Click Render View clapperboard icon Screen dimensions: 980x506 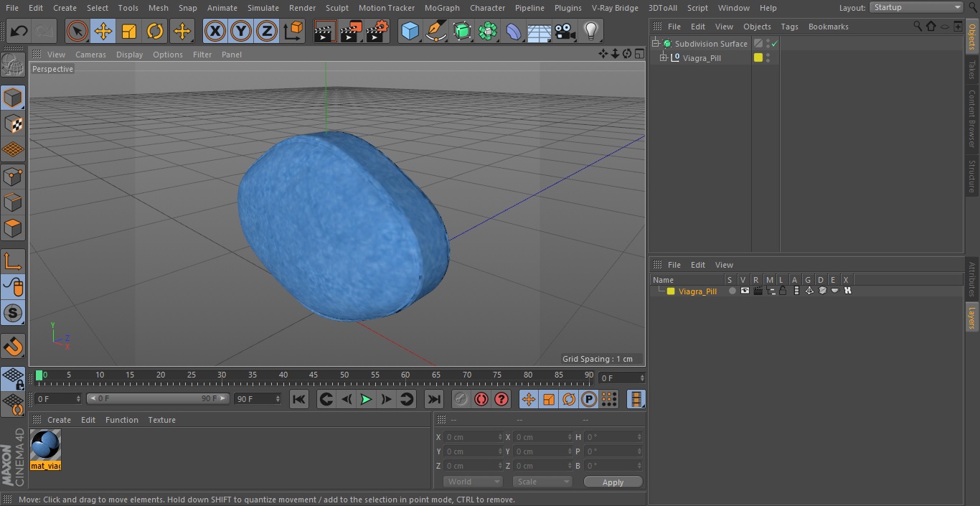(325, 31)
